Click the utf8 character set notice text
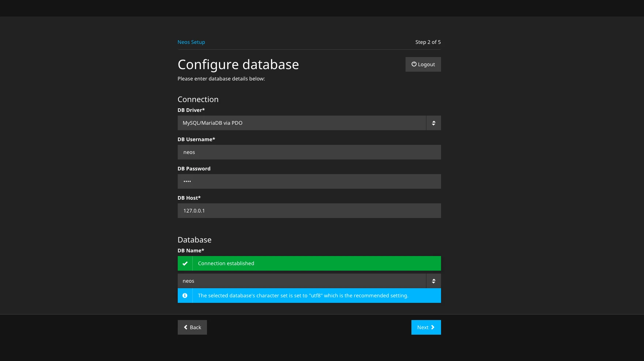This screenshot has height=361, width=644. [x=303, y=296]
